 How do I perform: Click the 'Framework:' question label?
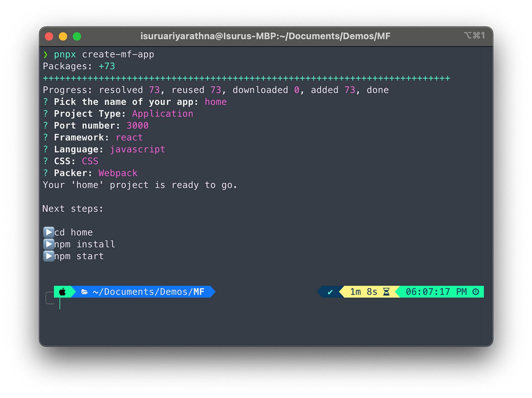click(x=81, y=137)
